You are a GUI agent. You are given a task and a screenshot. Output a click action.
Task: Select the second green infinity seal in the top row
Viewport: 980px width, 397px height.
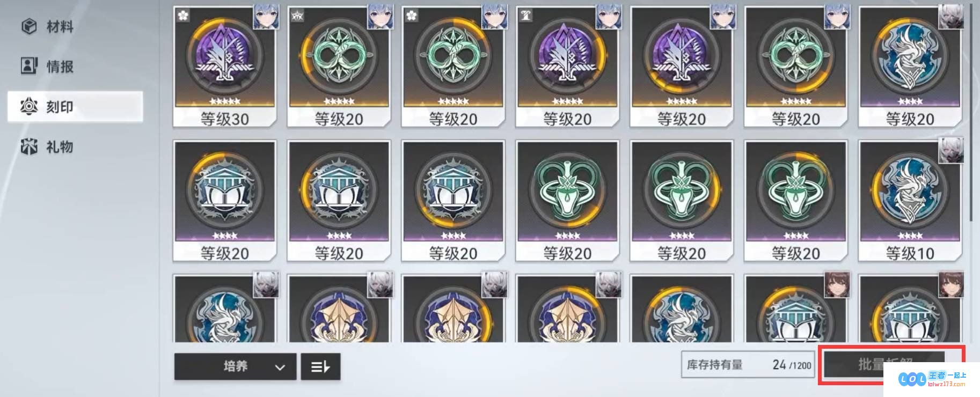tap(454, 67)
